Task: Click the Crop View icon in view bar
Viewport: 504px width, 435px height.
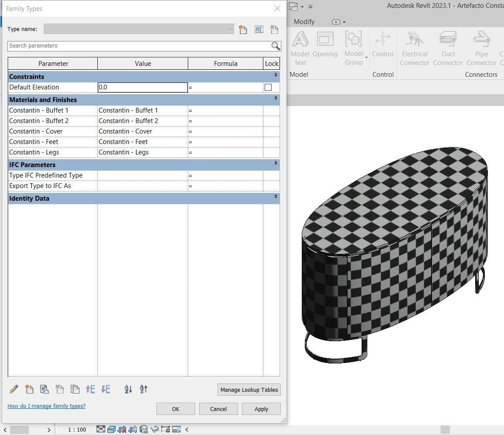Action: pyautogui.click(x=122, y=429)
